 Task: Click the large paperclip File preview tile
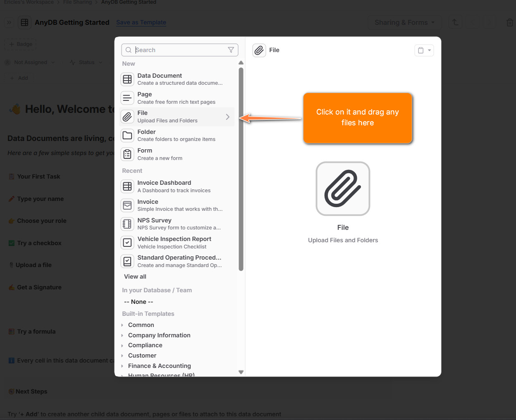click(343, 189)
